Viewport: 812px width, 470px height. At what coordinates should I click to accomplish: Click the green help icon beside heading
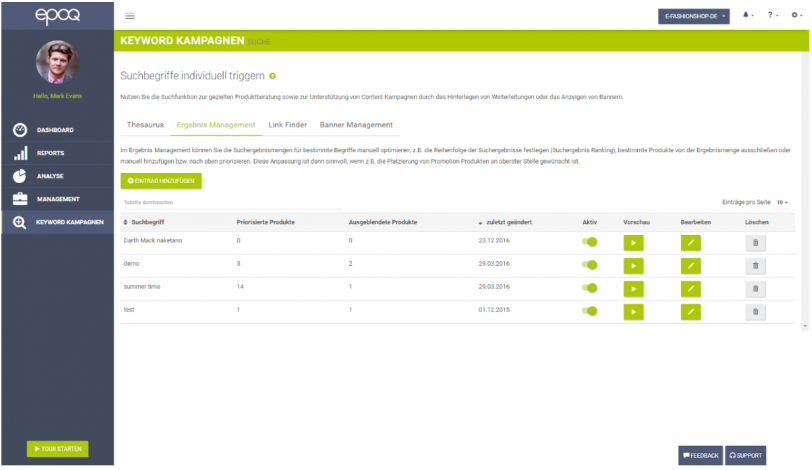coord(272,76)
